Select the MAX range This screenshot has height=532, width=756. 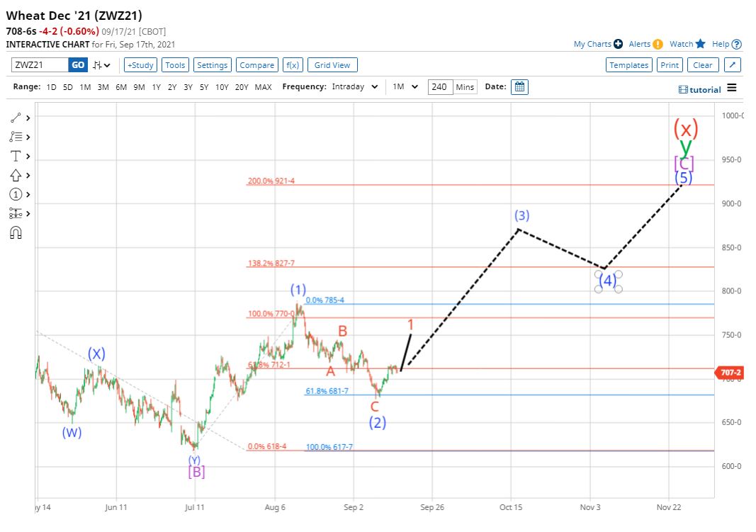264,87
